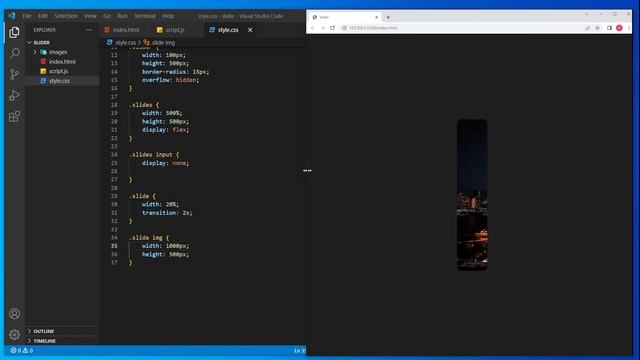This screenshot has width=640, height=360.
Task: Click the 'transition: 2s;' line
Action: [x=167, y=213]
